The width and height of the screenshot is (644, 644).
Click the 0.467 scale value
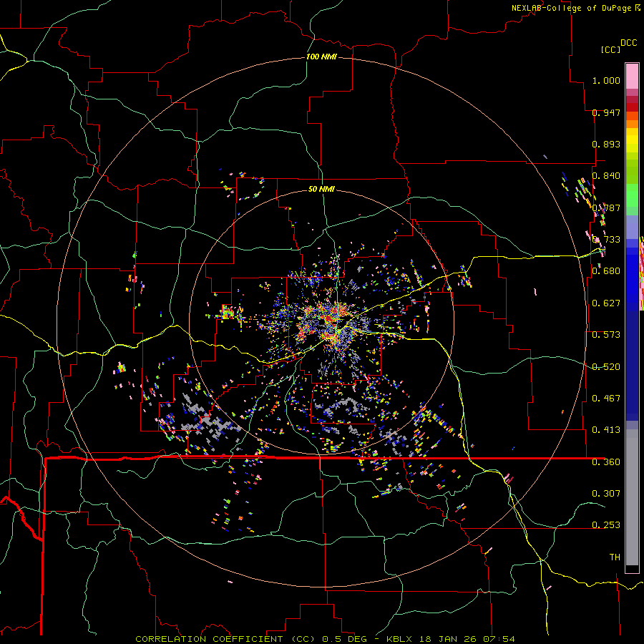(606, 399)
